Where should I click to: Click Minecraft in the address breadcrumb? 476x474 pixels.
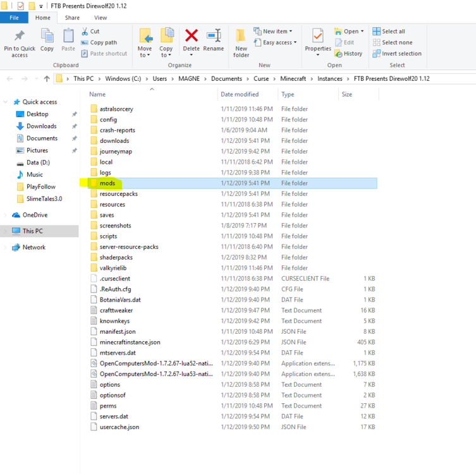coord(293,79)
